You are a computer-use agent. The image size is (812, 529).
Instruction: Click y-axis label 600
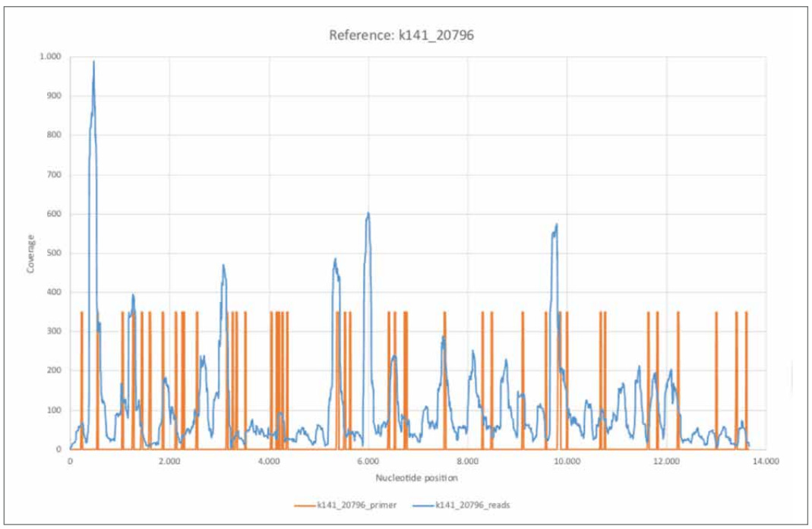point(55,214)
